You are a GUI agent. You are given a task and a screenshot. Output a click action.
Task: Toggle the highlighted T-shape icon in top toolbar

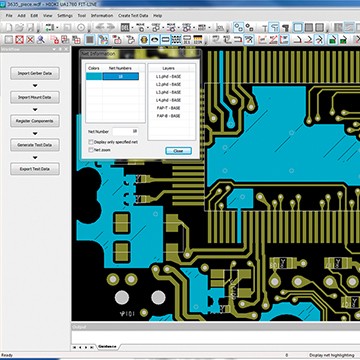[274, 27]
